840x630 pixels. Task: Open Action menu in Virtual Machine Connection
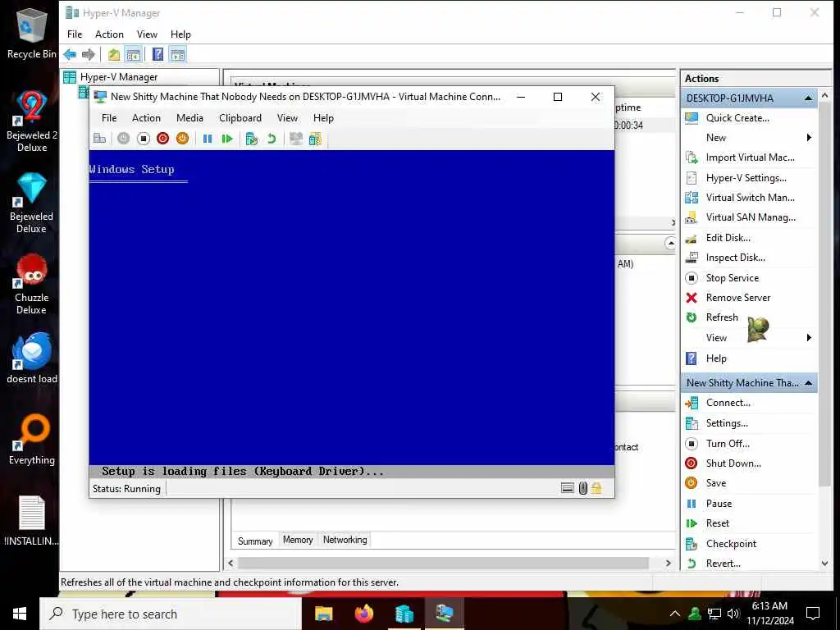pos(146,118)
